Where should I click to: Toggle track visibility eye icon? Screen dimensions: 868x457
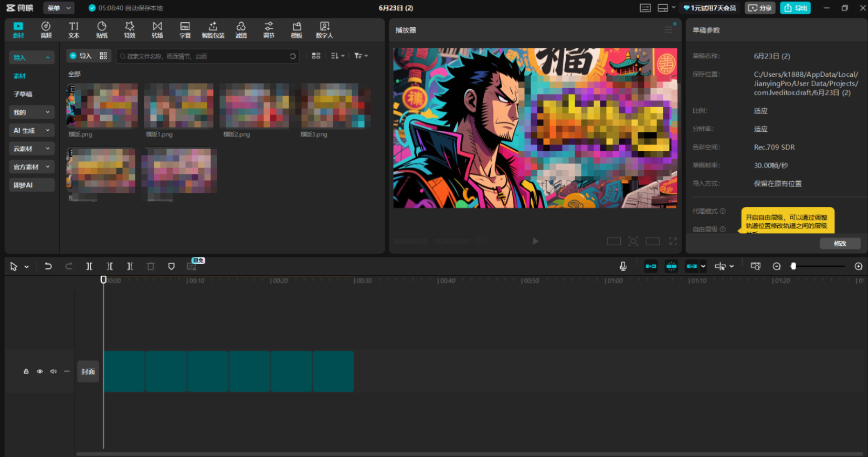coord(40,371)
